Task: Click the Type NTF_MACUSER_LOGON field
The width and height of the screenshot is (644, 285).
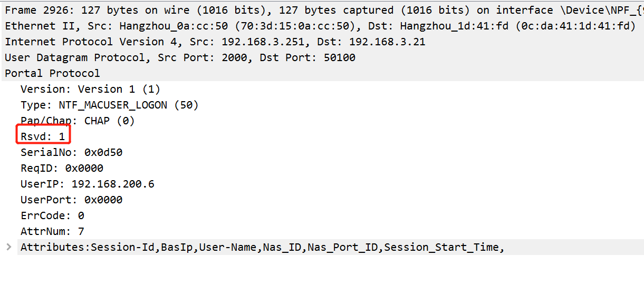Action: pyautogui.click(x=109, y=105)
